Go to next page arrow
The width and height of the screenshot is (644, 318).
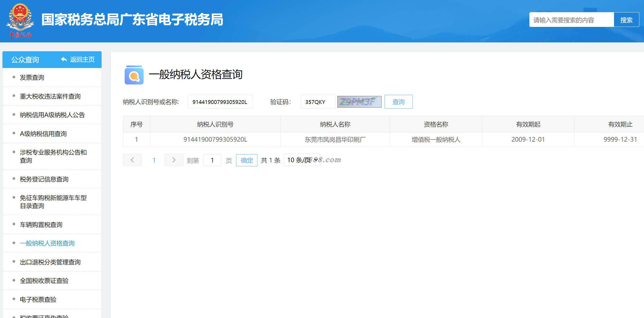point(174,160)
